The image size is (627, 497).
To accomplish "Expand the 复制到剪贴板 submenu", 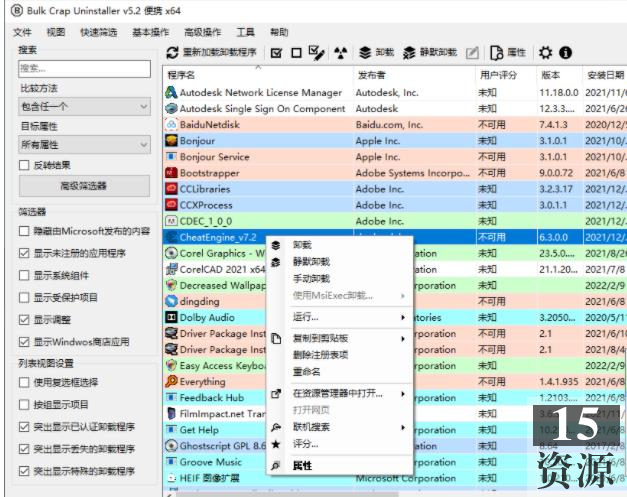I will 340,338.
